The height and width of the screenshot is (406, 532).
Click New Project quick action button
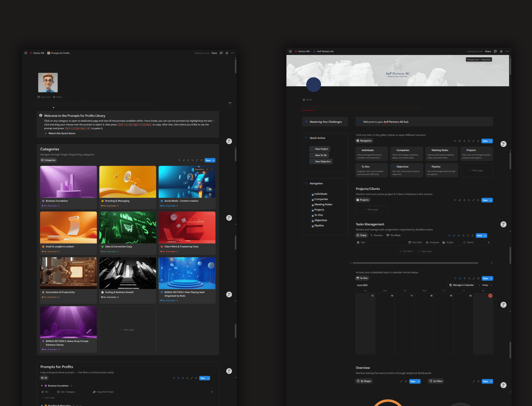[x=320, y=149]
